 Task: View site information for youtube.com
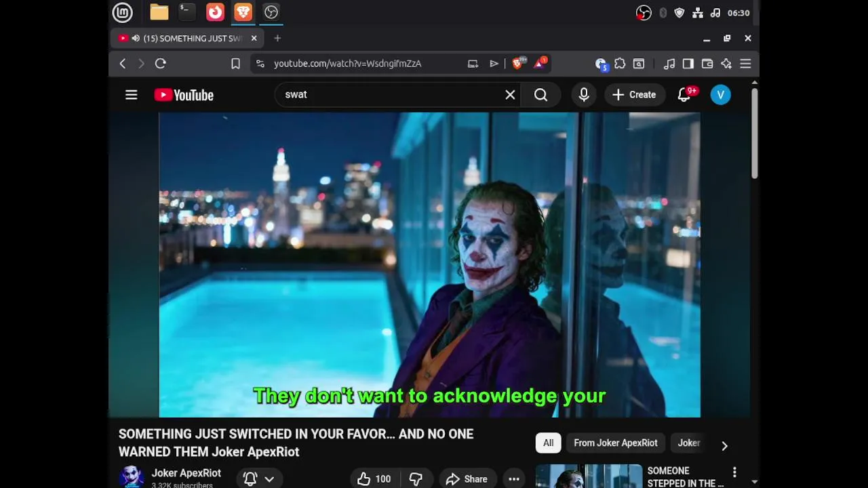tap(260, 64)
